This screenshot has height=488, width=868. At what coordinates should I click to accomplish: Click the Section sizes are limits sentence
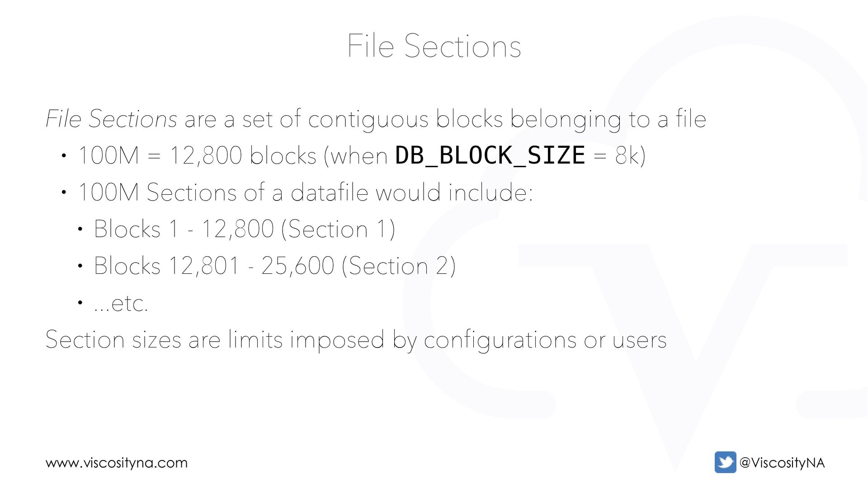[x=356, y=339]
